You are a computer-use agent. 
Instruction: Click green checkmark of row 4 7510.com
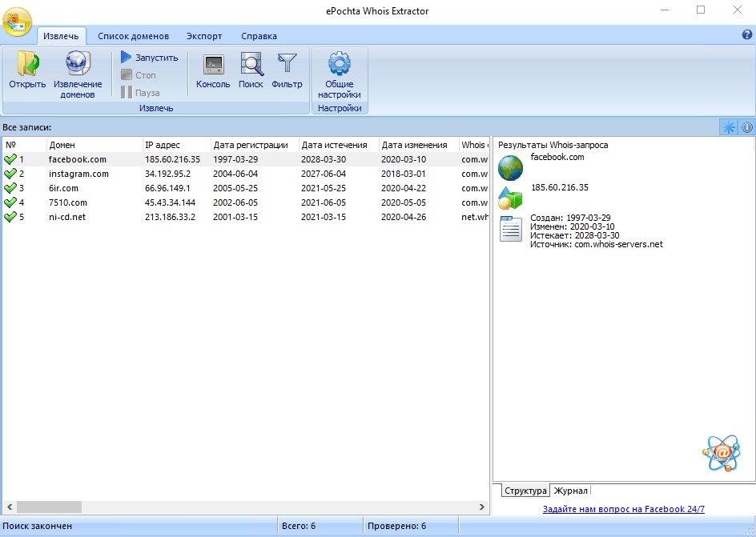(10, 202)
